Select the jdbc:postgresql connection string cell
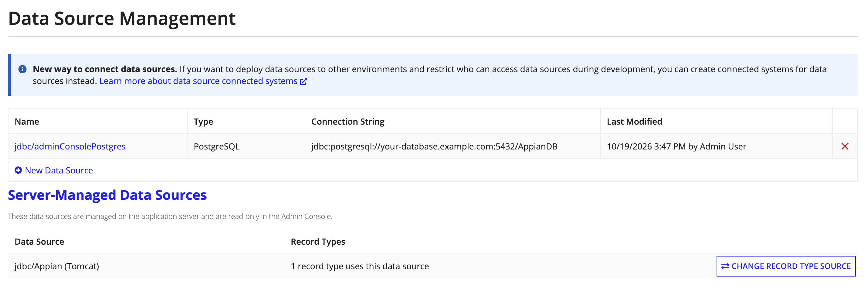The image size is (868, 302). coord(453,146)
